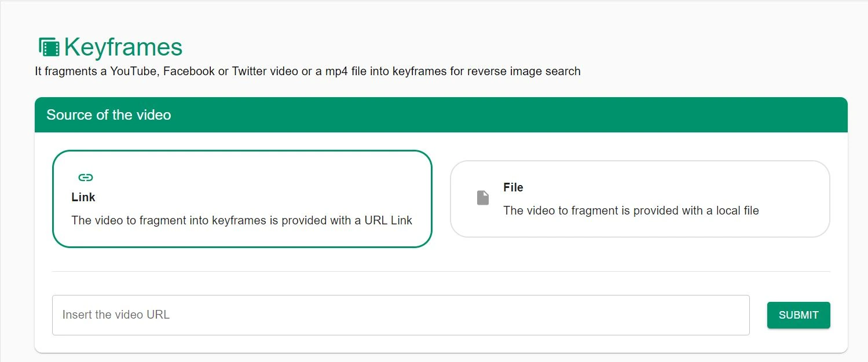868x362 pixels.
Task: Click the "Source of the video" header
Action: coord(109,115)
